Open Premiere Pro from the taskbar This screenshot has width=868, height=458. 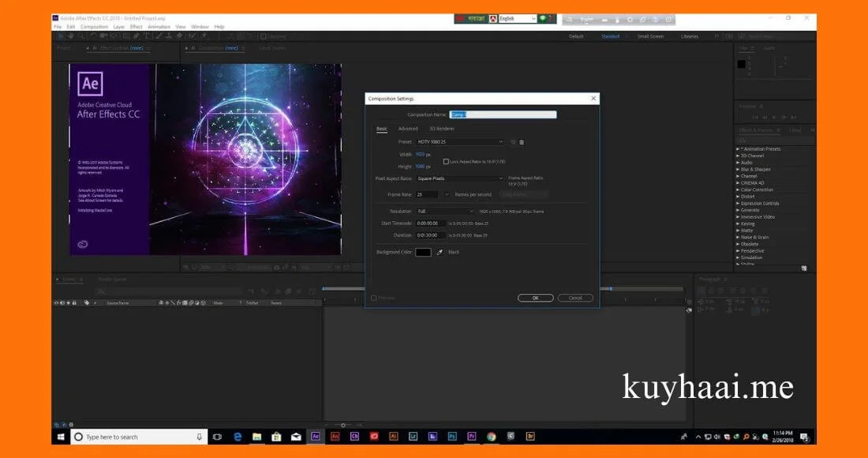point(472,437)
